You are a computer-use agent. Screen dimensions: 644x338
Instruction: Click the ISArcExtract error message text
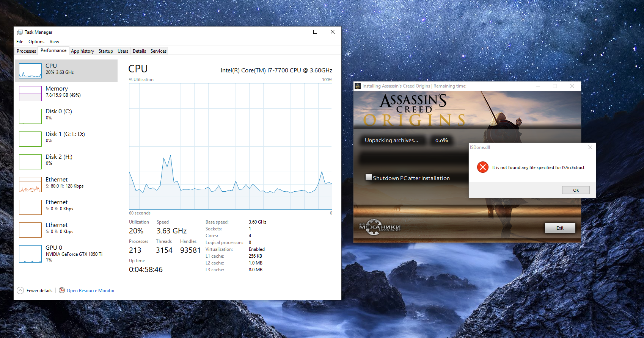click(x=538, y=167)
